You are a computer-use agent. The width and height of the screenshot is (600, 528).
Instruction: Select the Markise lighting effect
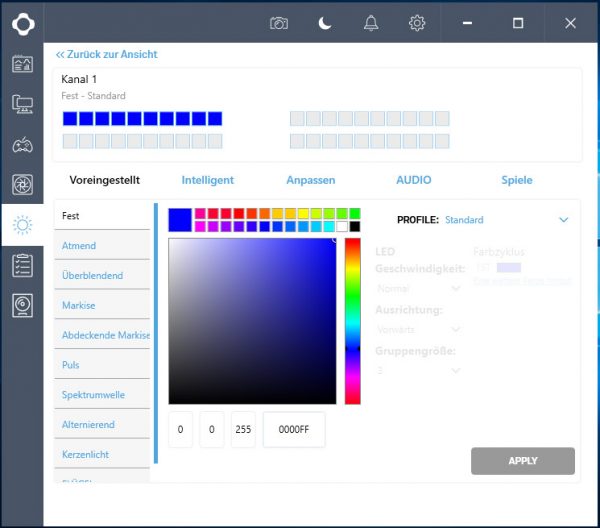tap(102, 305)
